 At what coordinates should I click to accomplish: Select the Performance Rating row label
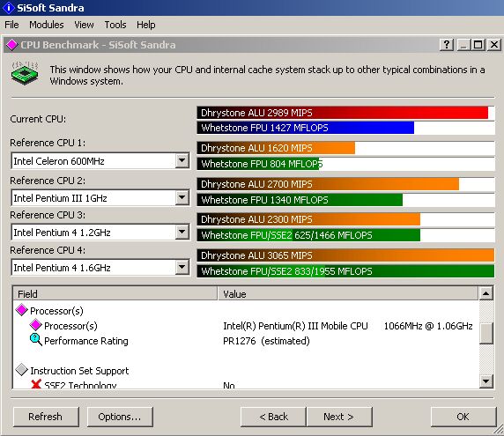[85, 341]
